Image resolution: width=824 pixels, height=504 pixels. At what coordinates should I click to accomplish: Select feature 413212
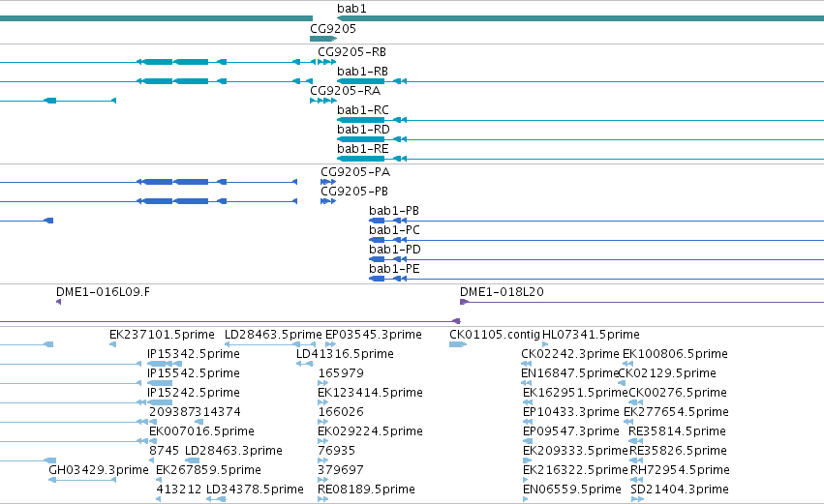tap(179, 490)
